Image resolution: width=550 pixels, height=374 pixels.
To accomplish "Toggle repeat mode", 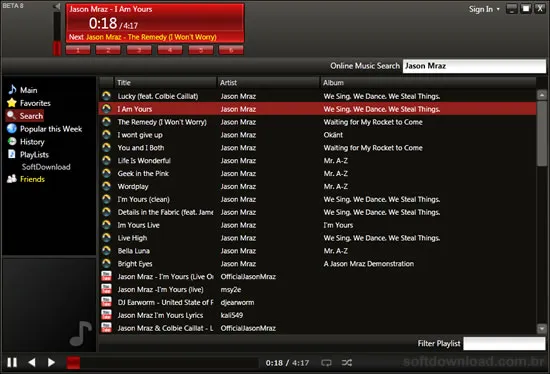I will (326, 363).
